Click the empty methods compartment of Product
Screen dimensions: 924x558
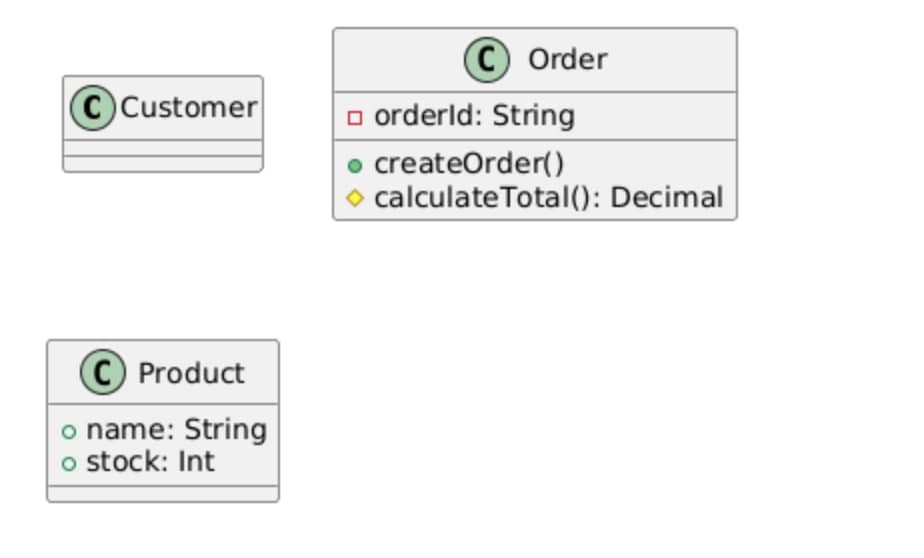[163, 494]
